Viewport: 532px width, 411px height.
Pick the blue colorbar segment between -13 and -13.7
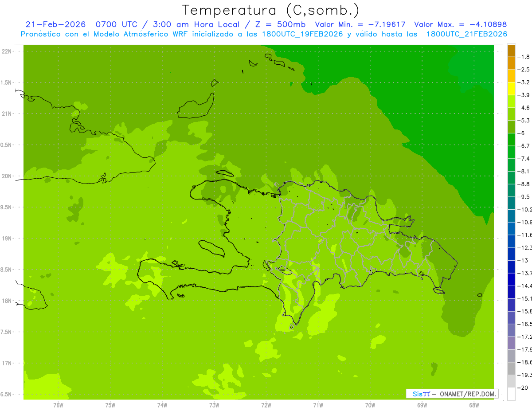coord(511,267)
